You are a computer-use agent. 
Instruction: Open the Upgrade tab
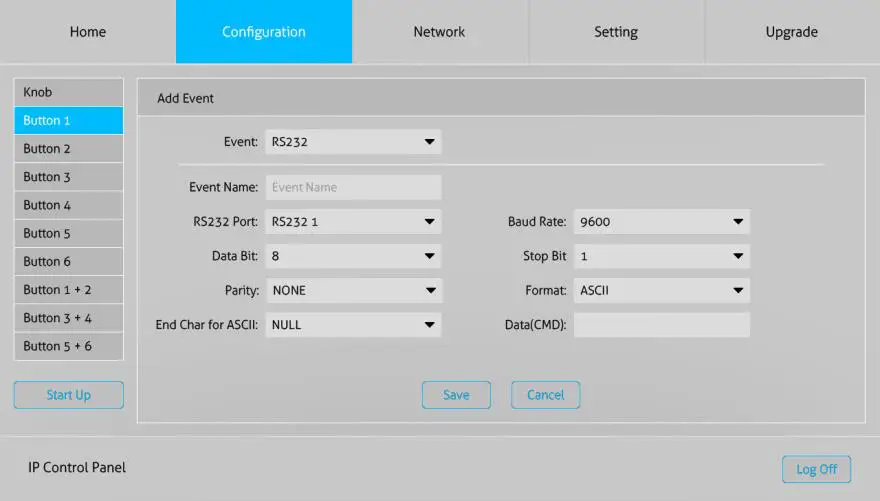pyautogui.click(x=792, y=31)
